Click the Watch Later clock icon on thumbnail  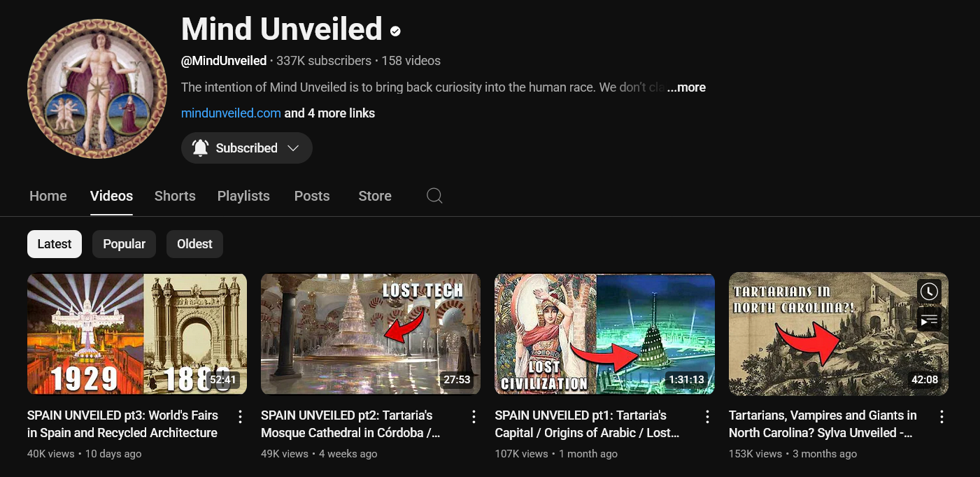point(929,291)
